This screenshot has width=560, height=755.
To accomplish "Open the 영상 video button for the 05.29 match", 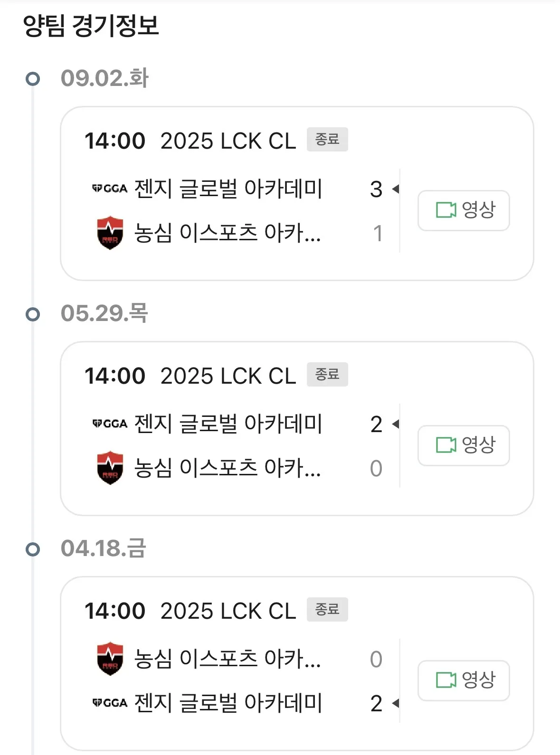I will (464, 445).
